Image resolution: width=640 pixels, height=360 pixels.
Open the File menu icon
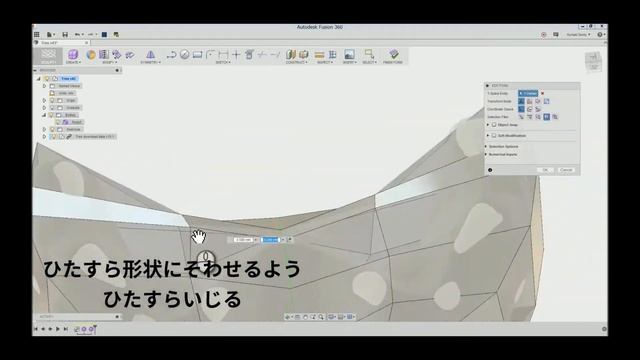click(x=50, y=35)
